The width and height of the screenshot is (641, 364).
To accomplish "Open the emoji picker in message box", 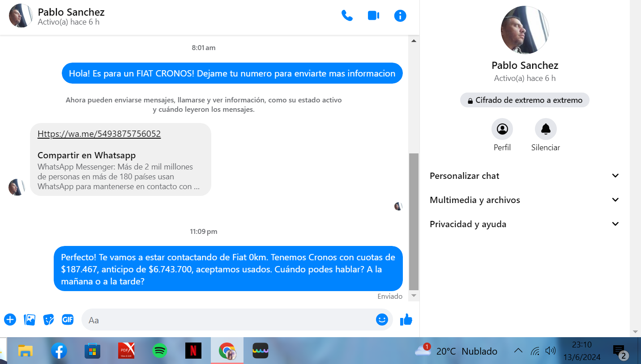I will [381, 320].
